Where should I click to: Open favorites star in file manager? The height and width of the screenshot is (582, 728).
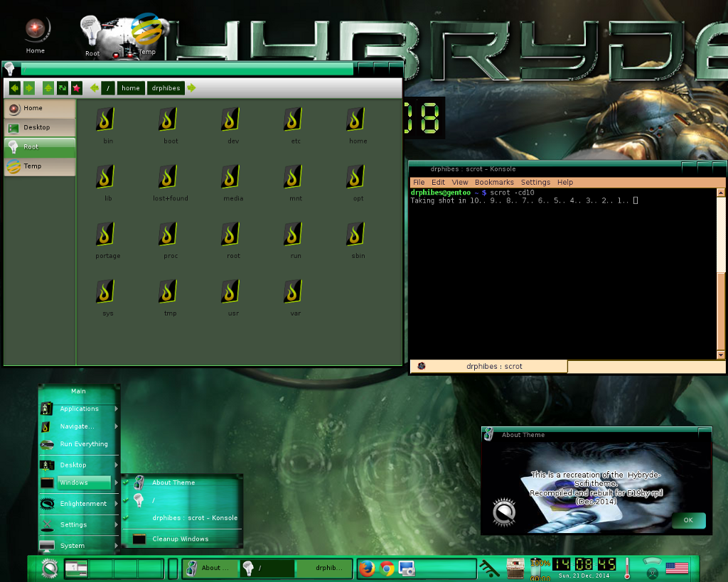pos(77,87)
